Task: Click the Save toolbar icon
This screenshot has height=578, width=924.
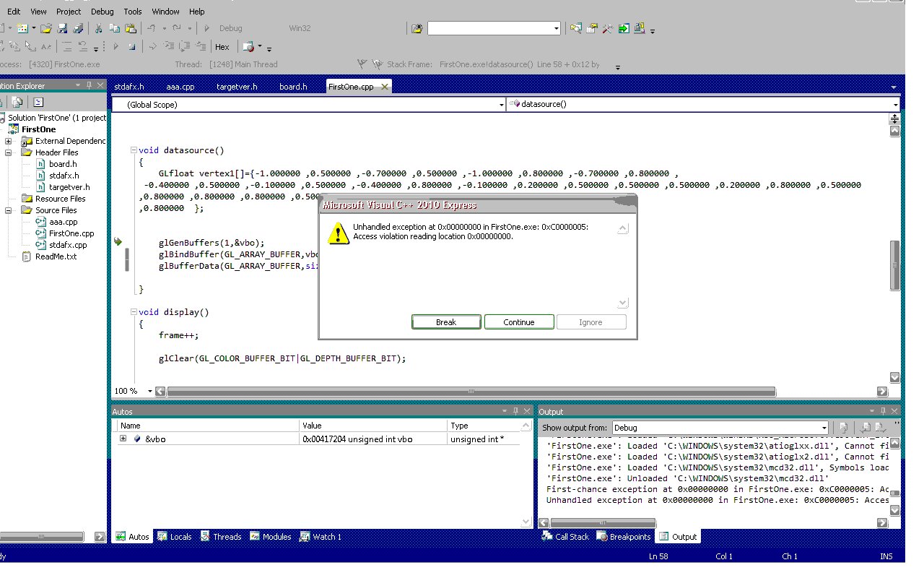Action: [x=62, y=28]
